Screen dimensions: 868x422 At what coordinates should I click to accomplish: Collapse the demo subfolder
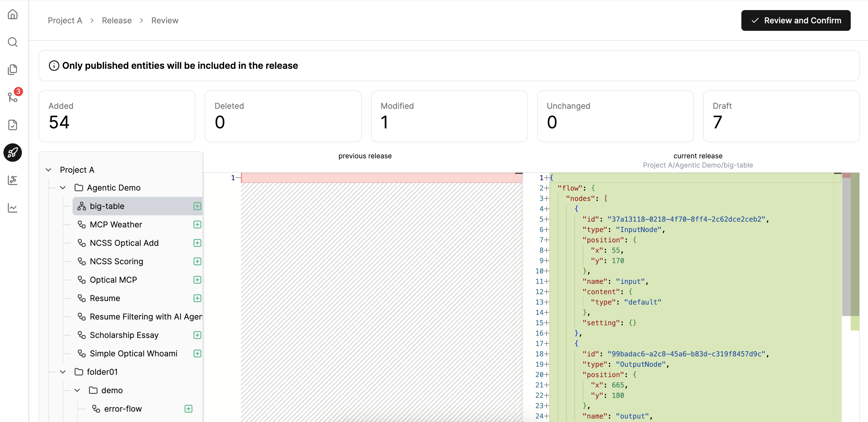77,390
